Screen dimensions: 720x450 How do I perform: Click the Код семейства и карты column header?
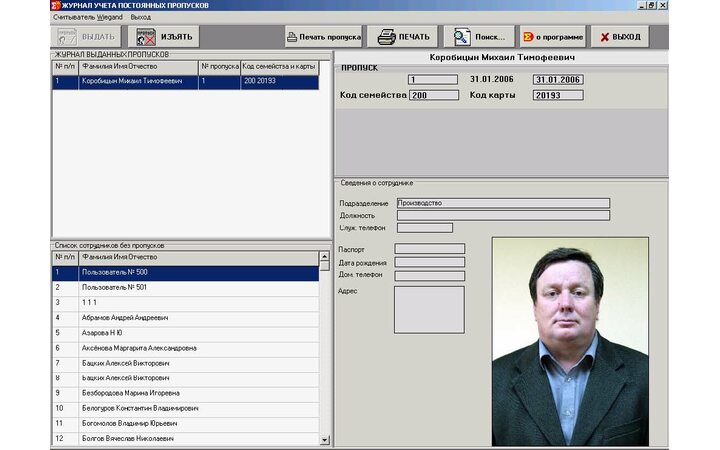point(279,67)
